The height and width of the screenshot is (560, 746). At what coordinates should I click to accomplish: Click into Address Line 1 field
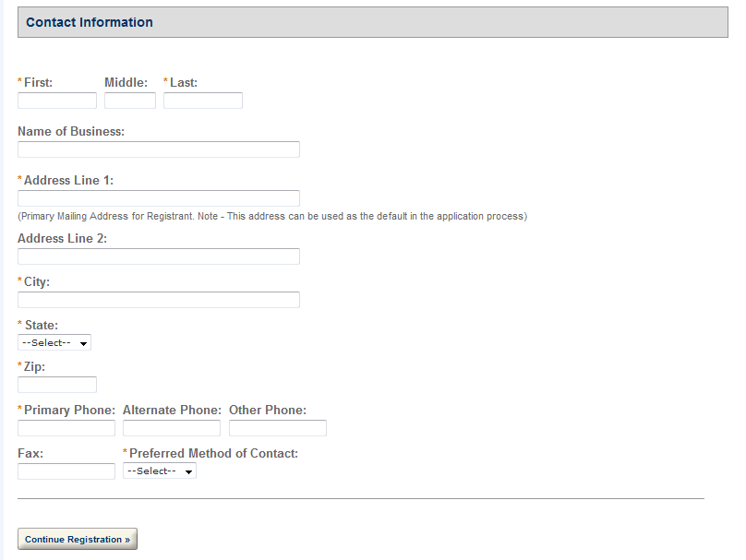(158, 198)
